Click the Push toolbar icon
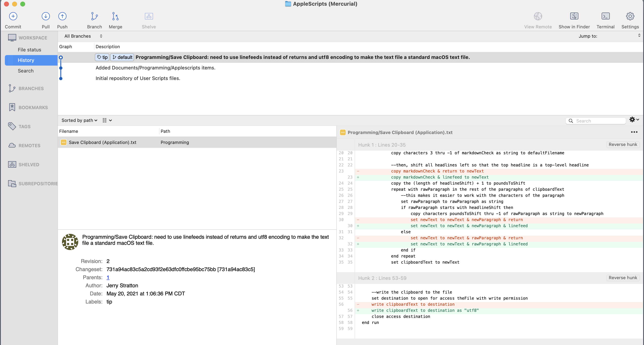 coord(62,16)
